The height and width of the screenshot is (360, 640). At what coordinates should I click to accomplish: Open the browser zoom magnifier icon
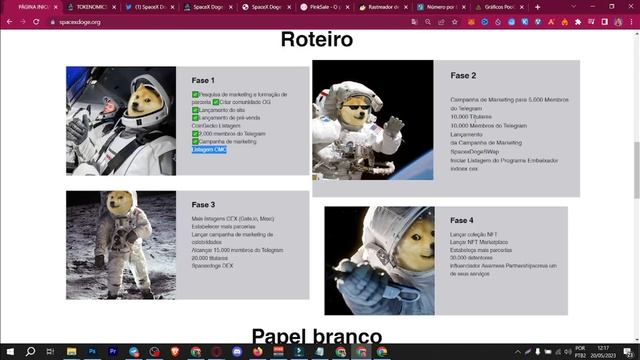[427, 22]
